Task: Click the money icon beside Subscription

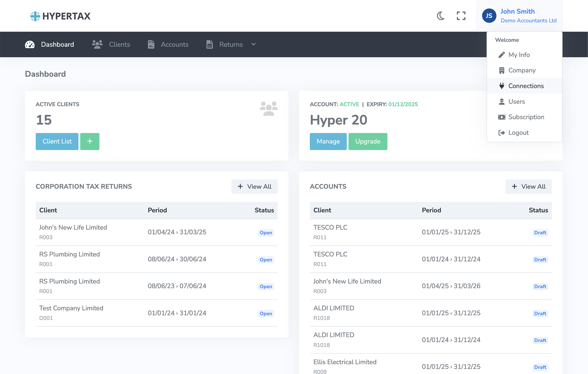Action: point(501,117)
